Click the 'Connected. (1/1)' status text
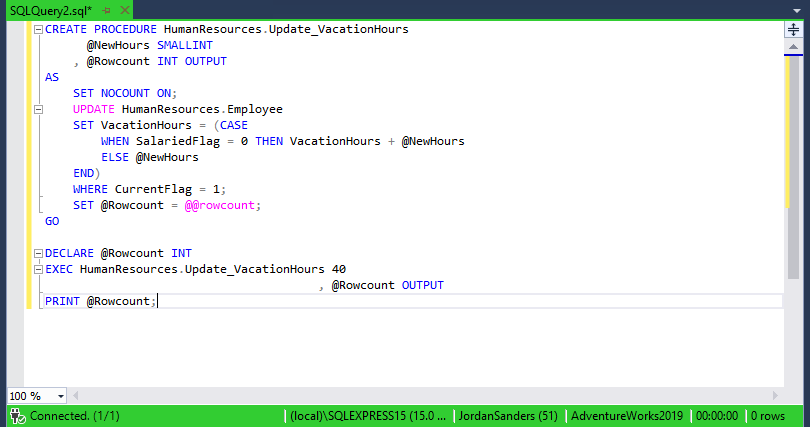810x427 pixels. pyautogui.click(x=75, y=416)
